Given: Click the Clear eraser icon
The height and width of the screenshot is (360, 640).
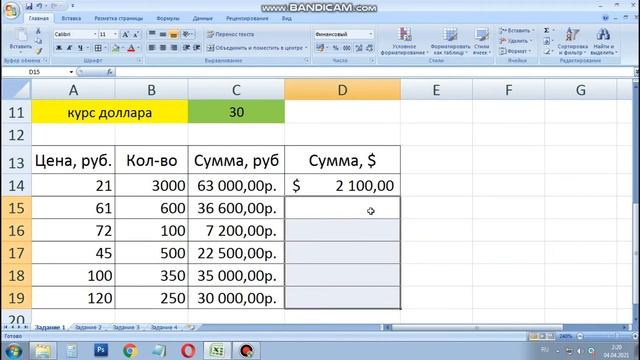Looking at the screenshot, I should tap(547, 51).
